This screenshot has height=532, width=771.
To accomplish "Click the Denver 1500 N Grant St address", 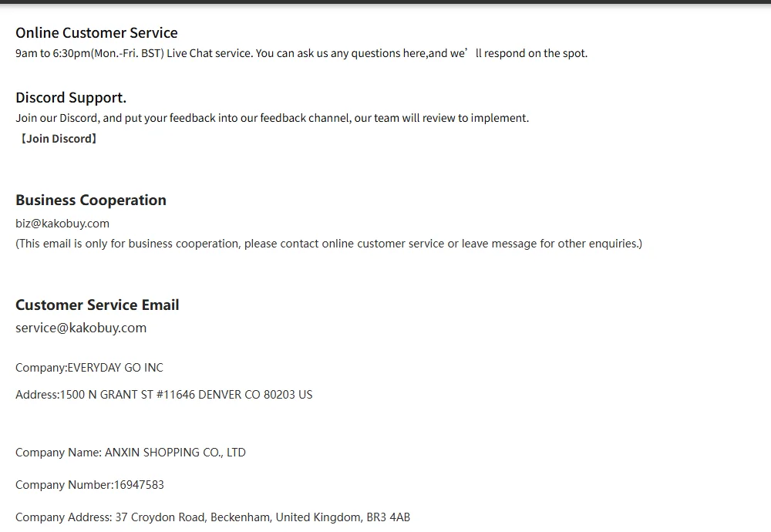I will pyautogui.click(x=163, y=395).
